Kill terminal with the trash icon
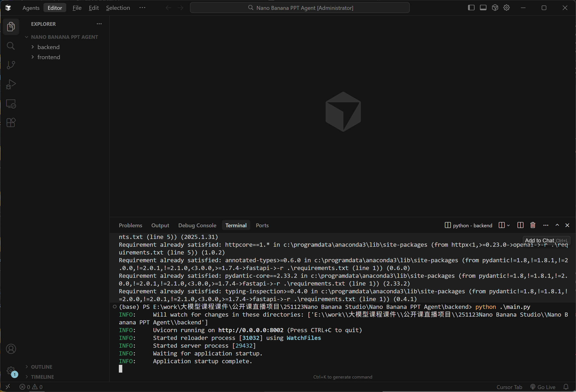Image resolution: width=576 pixels, height=392 pixels. click(x=533, y=225)
